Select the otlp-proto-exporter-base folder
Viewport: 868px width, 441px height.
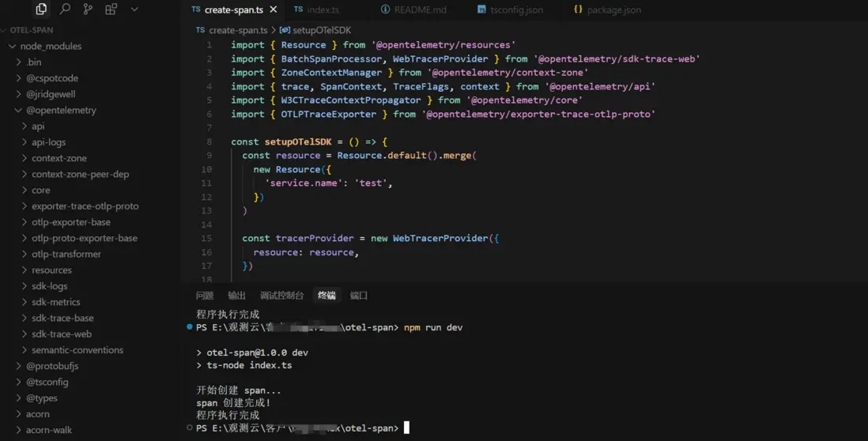(x=84, y=239)
